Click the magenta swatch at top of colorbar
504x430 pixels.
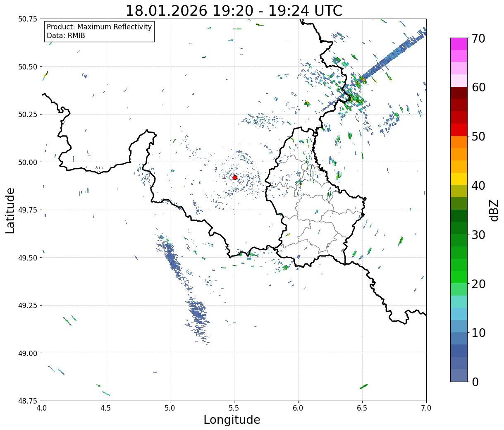(x=459, y=44)
